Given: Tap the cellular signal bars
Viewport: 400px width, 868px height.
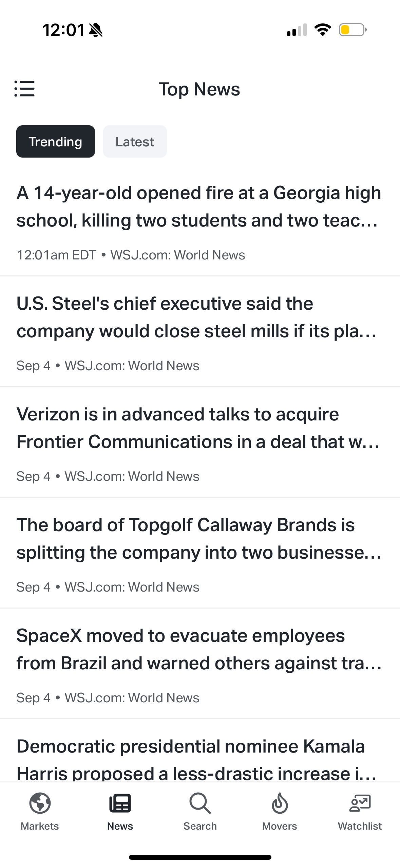Looking at the screenshot, I should tap(297, 30).
